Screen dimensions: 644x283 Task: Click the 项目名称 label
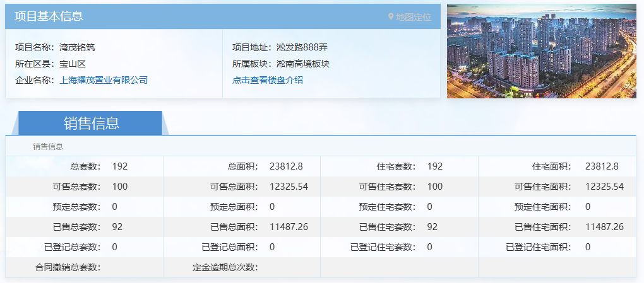35,47
